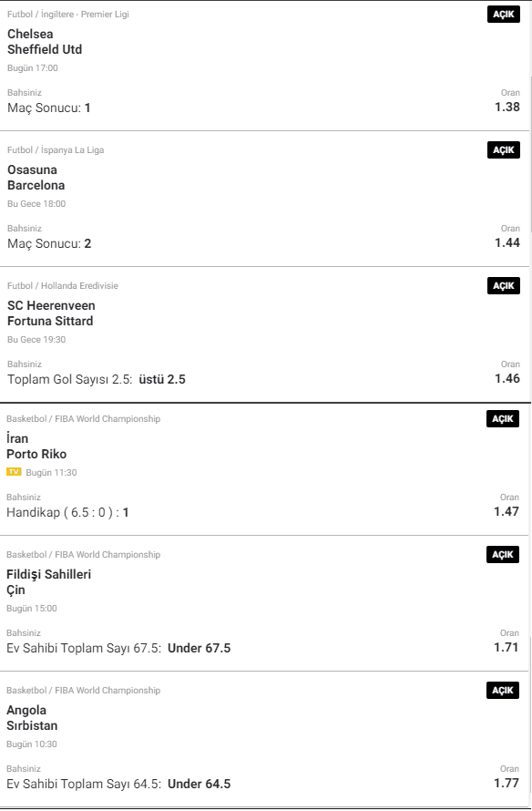
Task: Click the AÇIK badge on SC Heerenveen bet
Action: pyautogui.click(x=504, y=285)
